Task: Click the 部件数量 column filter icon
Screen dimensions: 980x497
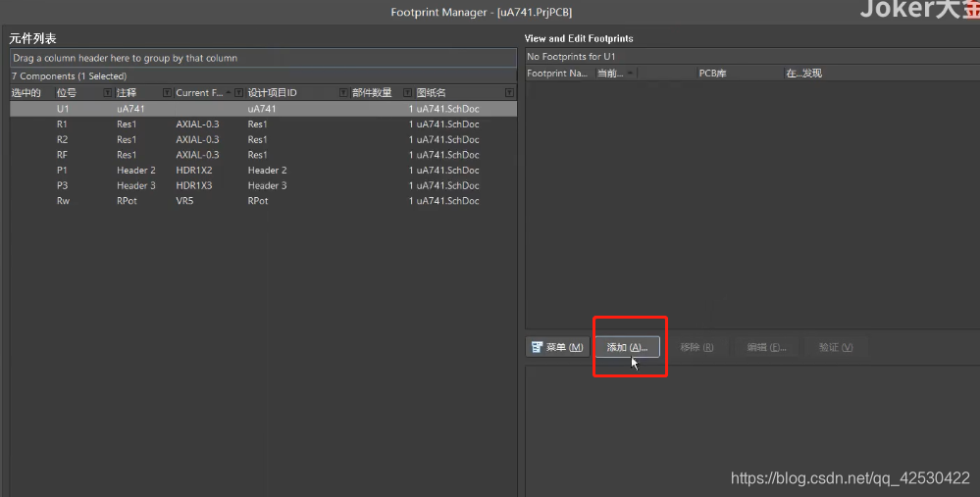Action: coord(407,93)
